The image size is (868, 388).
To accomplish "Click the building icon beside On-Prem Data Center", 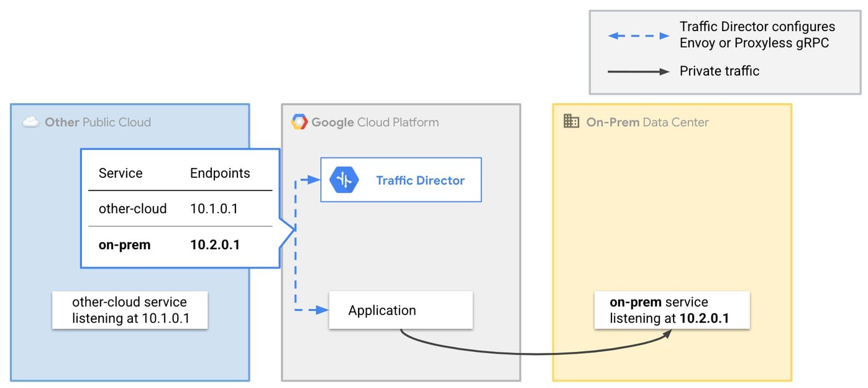I will click(571, 122).
